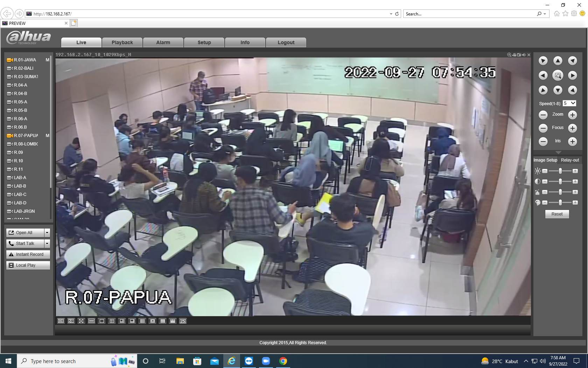Move PTZ camera diagonally down-left
The image size is (588, 368).
543,90
